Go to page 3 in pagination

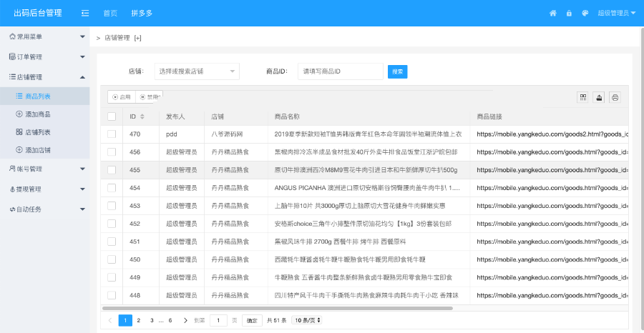click(x=152, y=320)
